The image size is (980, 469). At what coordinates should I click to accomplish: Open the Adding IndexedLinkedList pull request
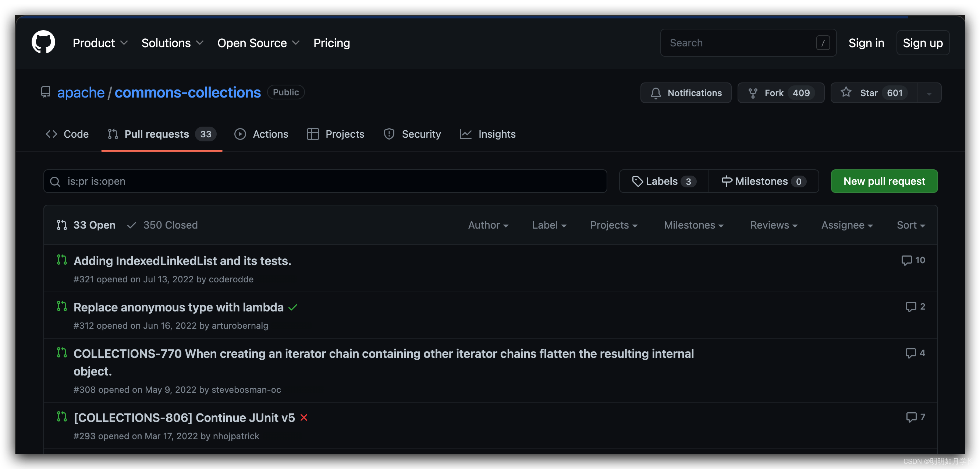tap(182, 261)
